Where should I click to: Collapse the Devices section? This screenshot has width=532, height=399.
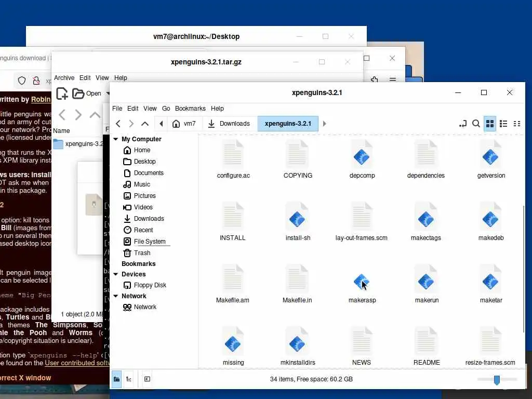(x=116, y=274)
